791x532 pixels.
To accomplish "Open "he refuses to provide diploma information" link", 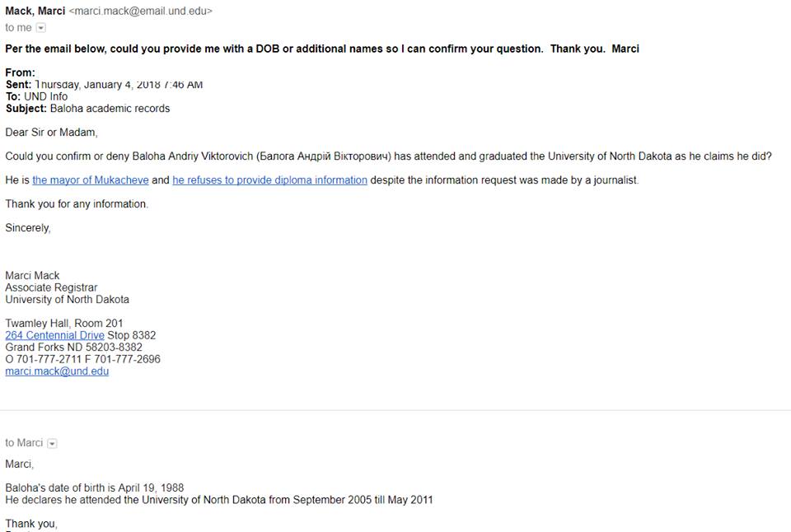I will click(269, 180).
